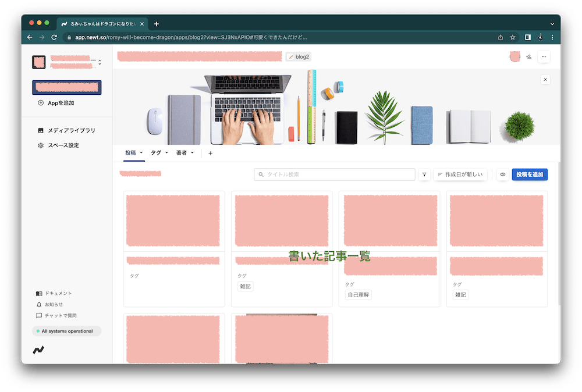
Task: Open the filter icon button
Action: point(424,174)
